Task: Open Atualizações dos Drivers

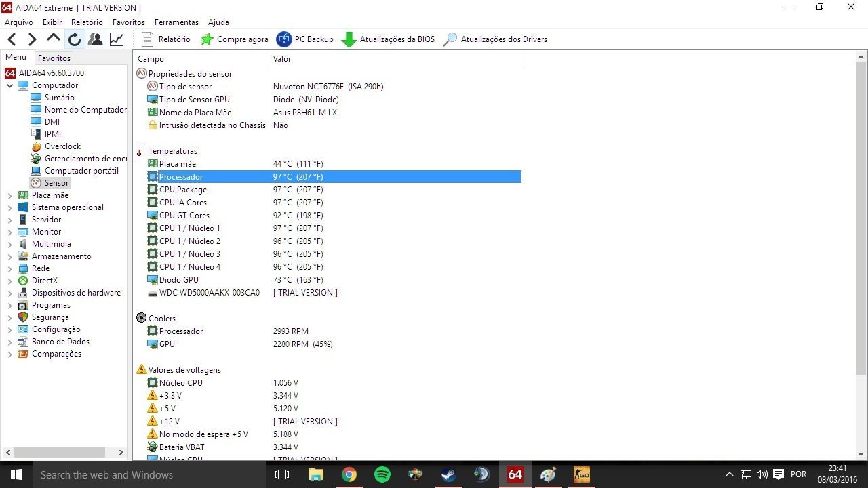Action: pyautogui.click(x=495, y=39)
